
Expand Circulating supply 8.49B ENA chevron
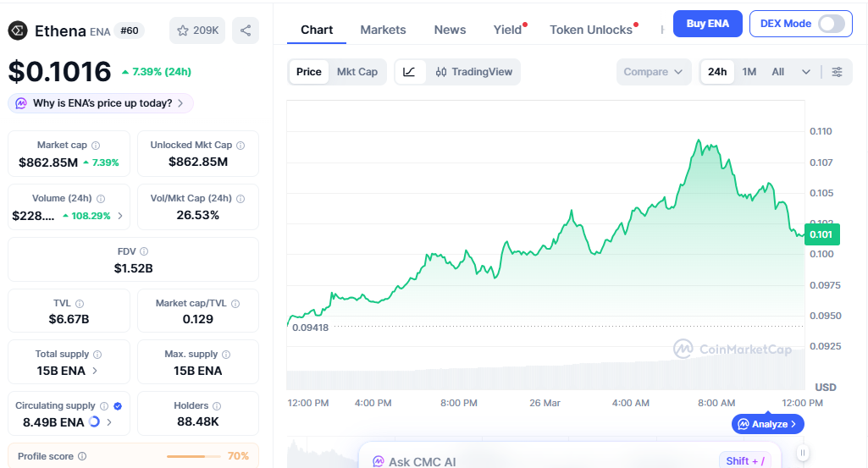pyautogui.click(x=109, y=422)
